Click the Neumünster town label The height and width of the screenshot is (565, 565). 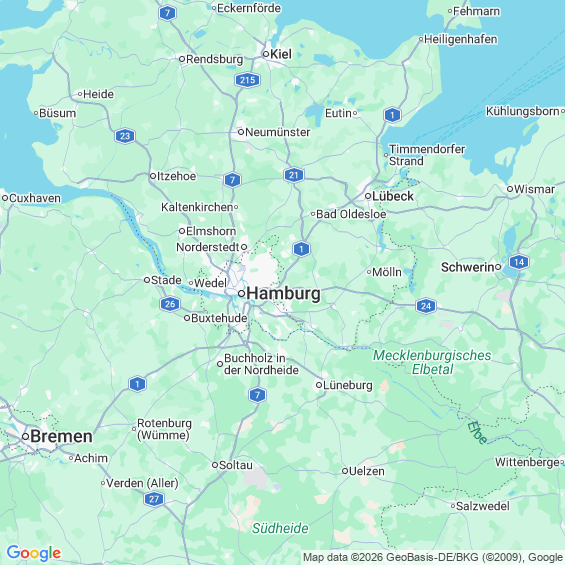277,132
